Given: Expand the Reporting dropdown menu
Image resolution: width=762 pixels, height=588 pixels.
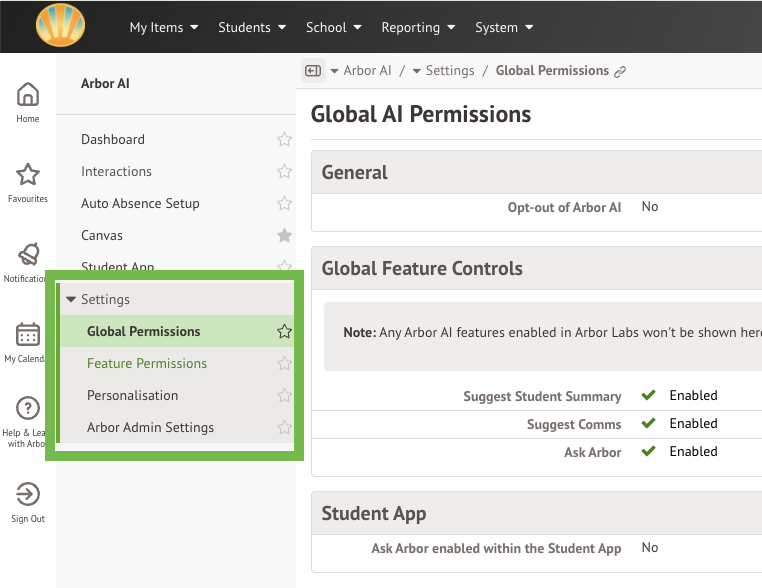Looking at the screenshot, I should click(418, 27).
